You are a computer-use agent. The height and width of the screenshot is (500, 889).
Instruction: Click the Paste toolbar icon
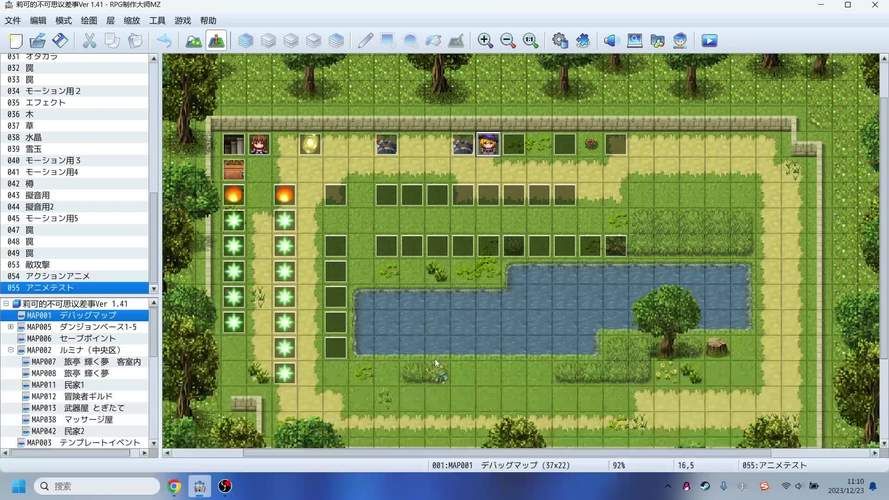coord(135,41)
